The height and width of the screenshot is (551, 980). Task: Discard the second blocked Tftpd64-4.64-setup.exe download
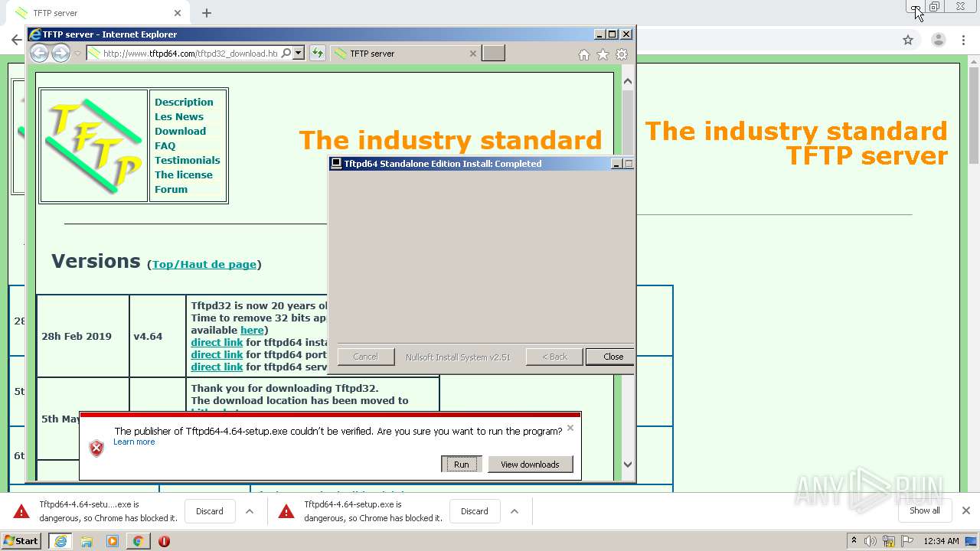(474, 511)
